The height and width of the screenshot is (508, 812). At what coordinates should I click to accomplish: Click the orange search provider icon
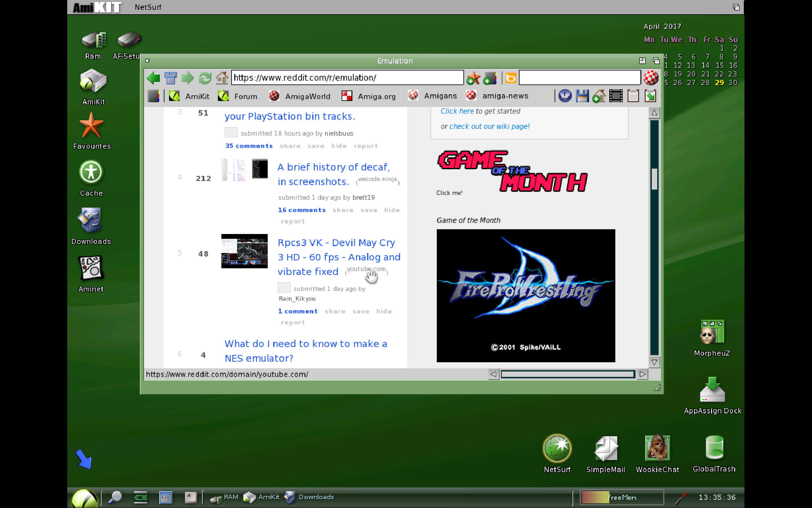click(x=511, y=78)
